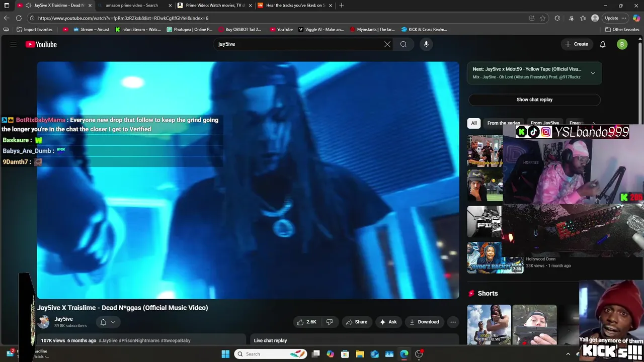This screenshot has height=362, width=644.
Task: Click the #Jay5ive hashtag
Action: click(108, 340)
